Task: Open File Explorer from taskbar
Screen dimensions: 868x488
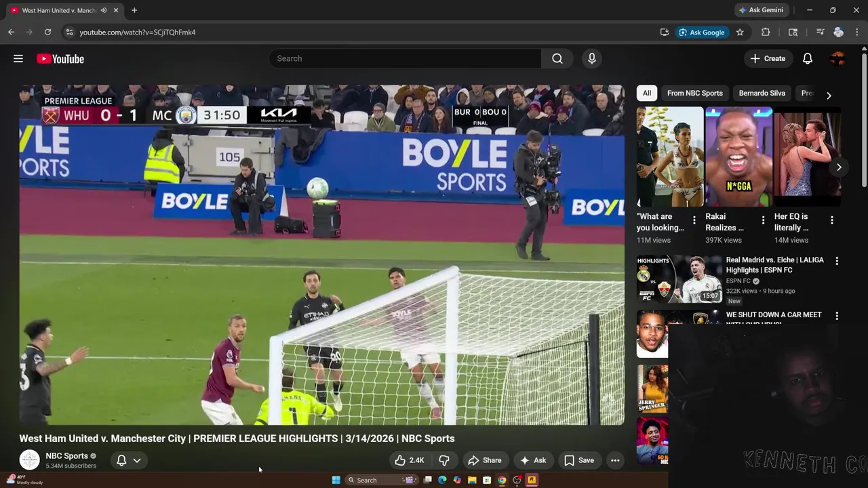Action: click(472, 480)
